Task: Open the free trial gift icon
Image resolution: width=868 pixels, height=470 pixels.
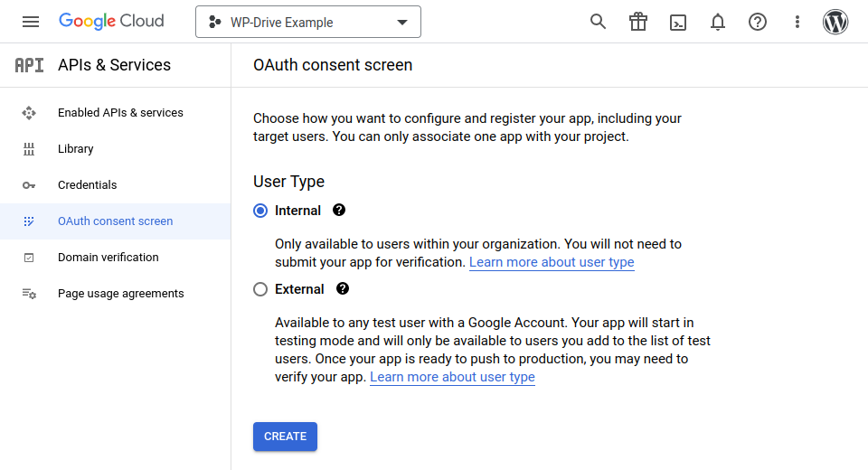Action: [x=638, y=22]
